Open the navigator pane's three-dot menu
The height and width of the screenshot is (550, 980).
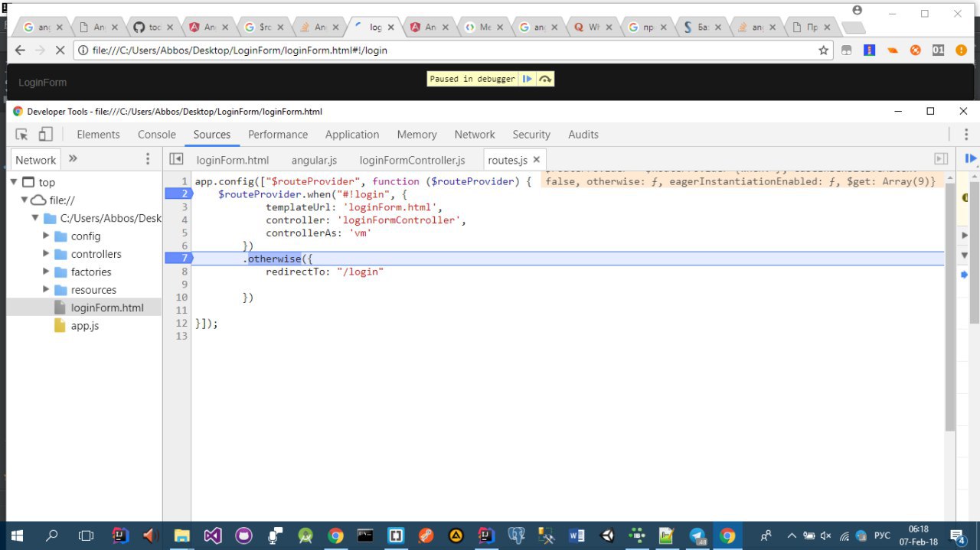point(148,159)
